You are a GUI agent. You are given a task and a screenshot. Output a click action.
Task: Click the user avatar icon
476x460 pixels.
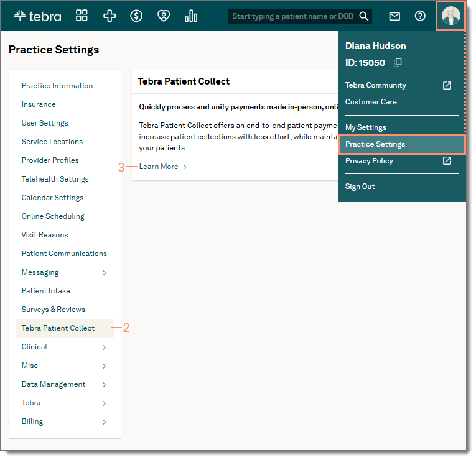pyautogui.click(x=450, y=16)
